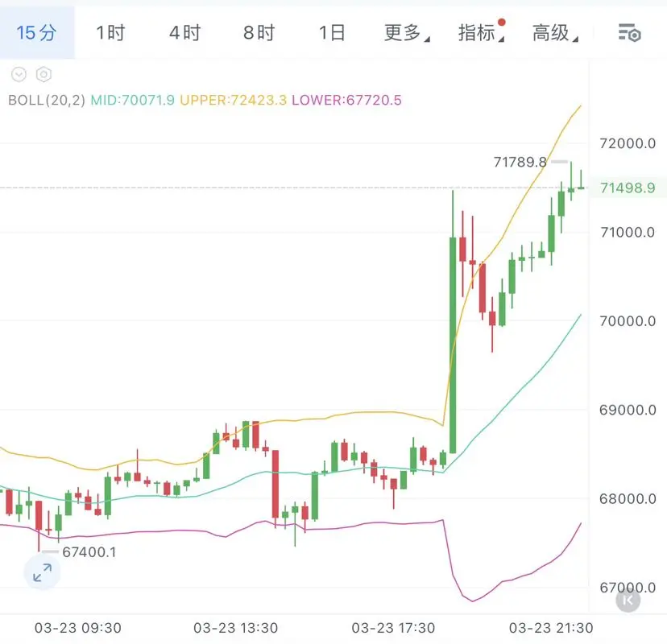
Task: Click the 69000.0 price axis label
Action: [x=628, y=410]
